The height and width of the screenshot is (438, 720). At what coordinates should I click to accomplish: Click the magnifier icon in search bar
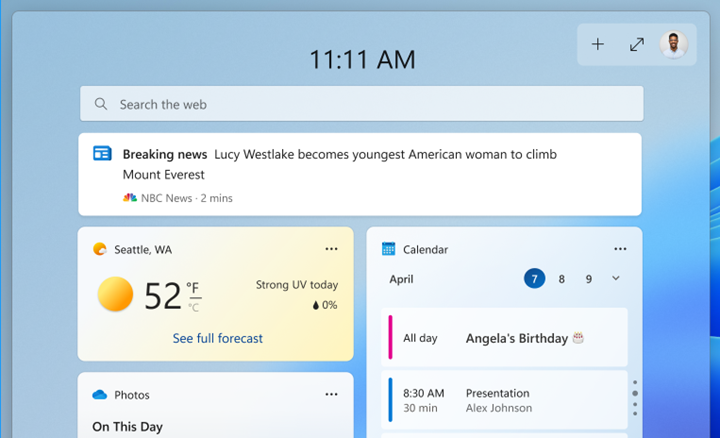coord(101,104)
